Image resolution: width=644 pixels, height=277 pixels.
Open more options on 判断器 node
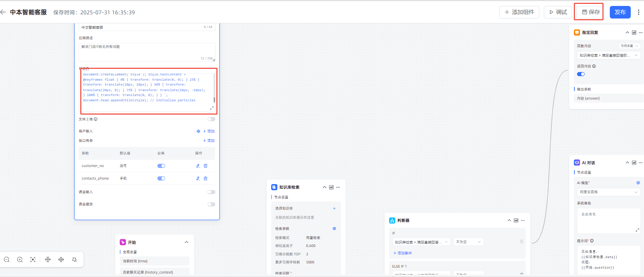pyautogui.click(x=523, y=220)
